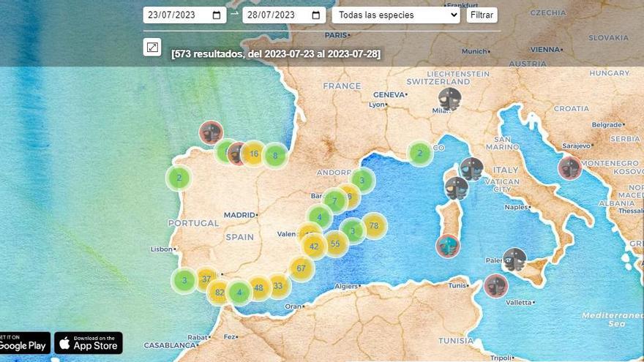Select the lower jellyfish marker on Corsica
The width and height of the screenshot is (644, 362).
click(457, 189)
